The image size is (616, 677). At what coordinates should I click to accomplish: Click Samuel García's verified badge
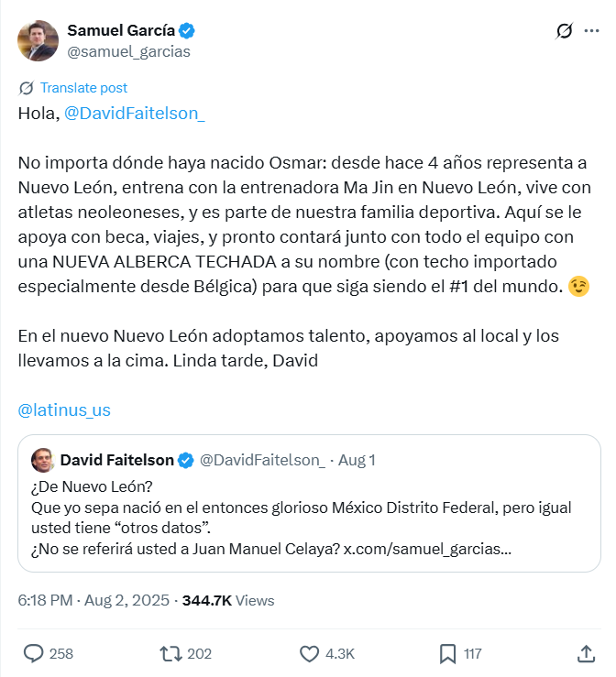pyautogui.click(x=188, y=31)
